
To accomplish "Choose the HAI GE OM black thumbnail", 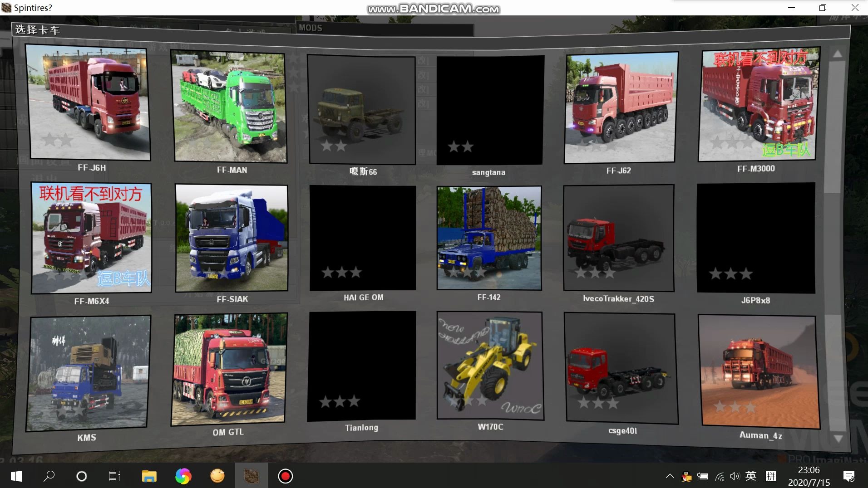I will pos(363,238).
